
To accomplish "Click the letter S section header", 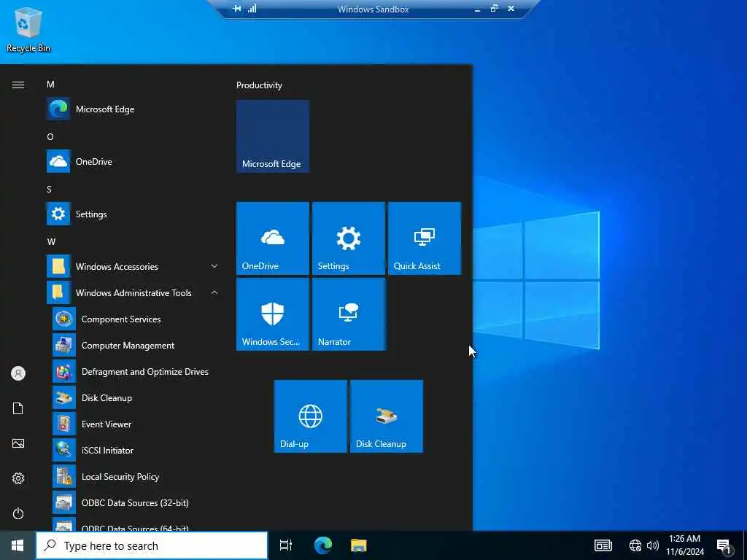I will click(49, 189).
